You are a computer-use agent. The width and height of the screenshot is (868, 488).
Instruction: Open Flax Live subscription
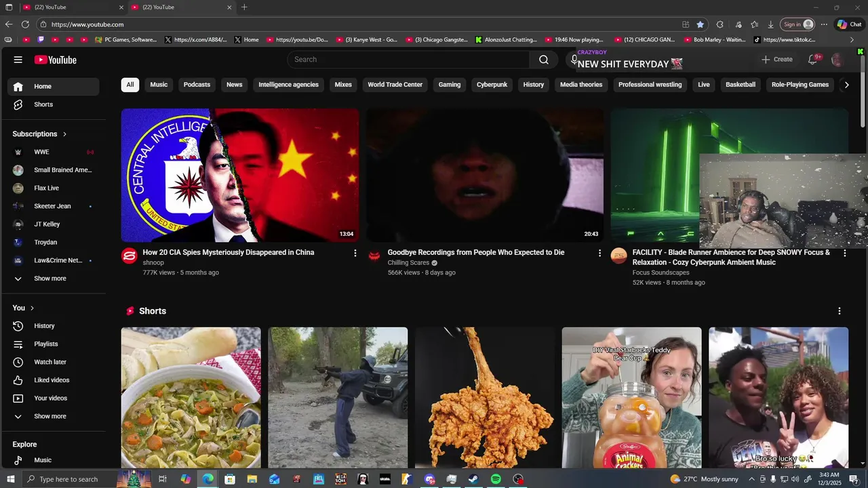pyautogui.click(x=54, y=188)
